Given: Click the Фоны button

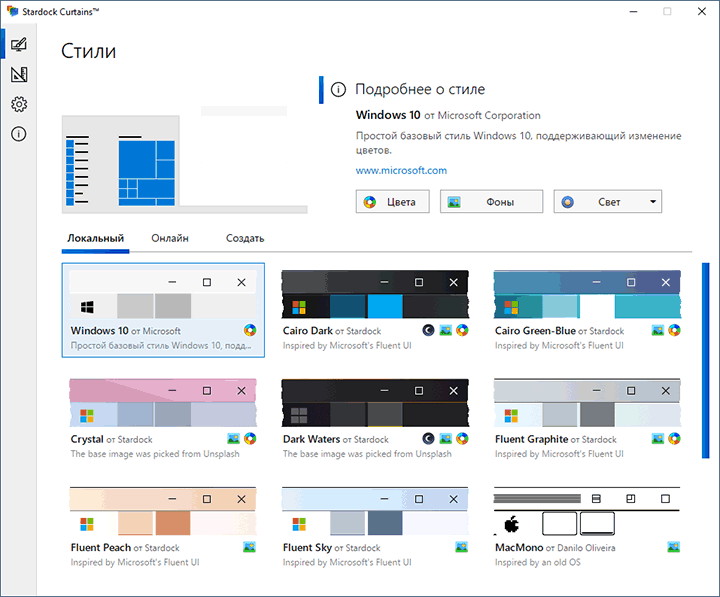Looking at the screenshot, I should click(x=491, y=202).
